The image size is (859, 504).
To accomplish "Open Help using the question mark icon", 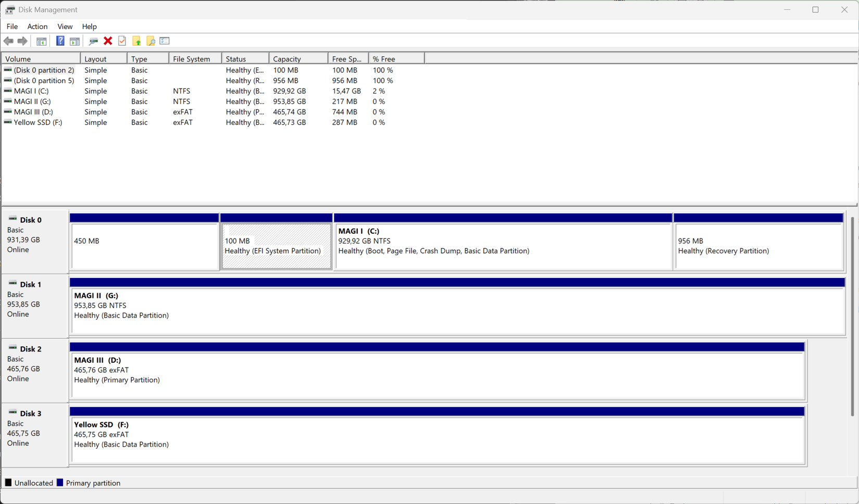I will point(60,41).
